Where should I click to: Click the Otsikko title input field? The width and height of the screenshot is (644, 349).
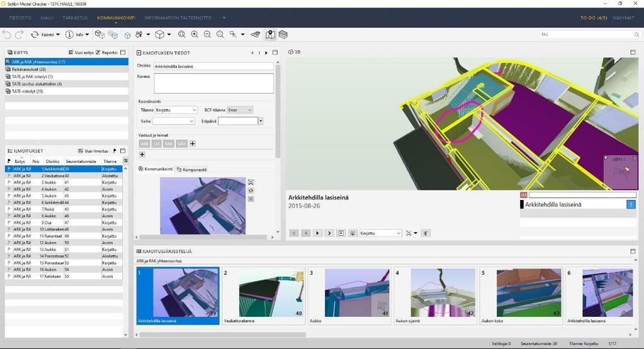[x=213, y=66]
